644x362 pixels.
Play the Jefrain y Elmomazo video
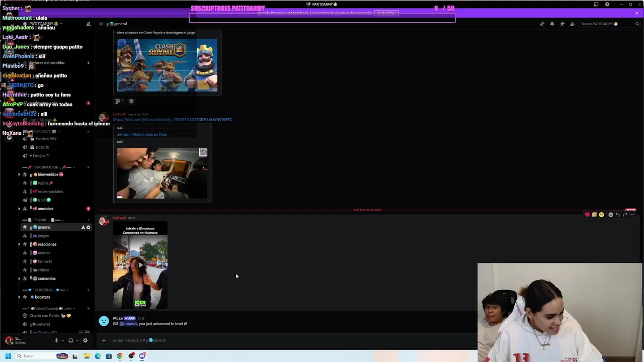click(140, 265)
